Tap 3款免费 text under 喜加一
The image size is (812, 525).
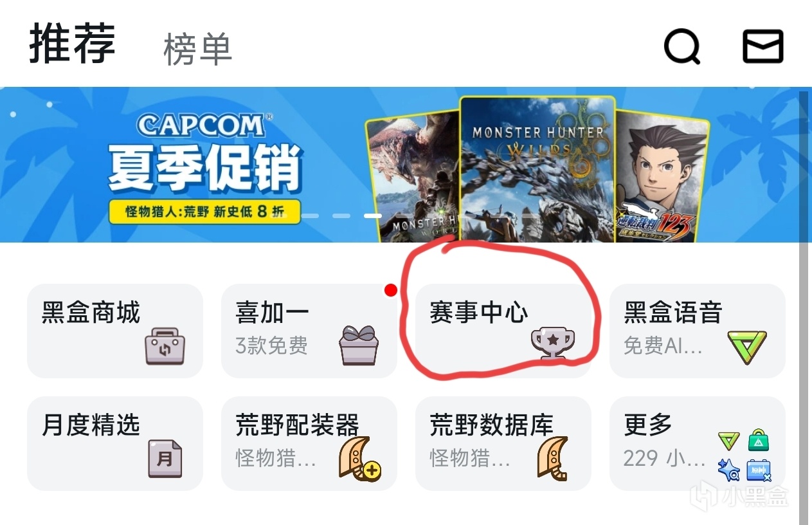click(271, 346)
